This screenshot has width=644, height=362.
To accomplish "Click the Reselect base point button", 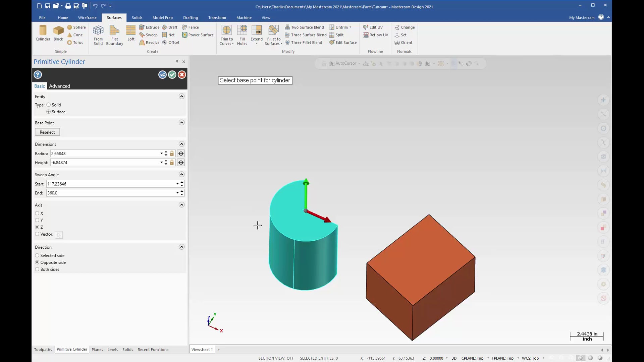I will point(47,132).
